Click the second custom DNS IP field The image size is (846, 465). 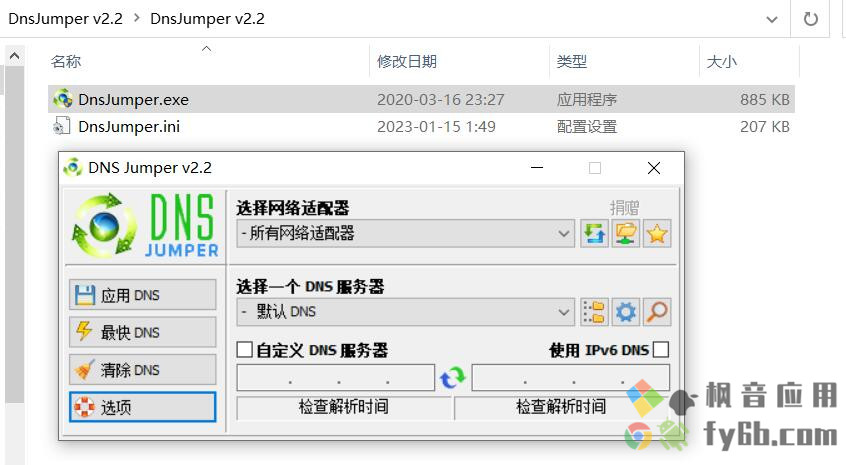point(571,378)
